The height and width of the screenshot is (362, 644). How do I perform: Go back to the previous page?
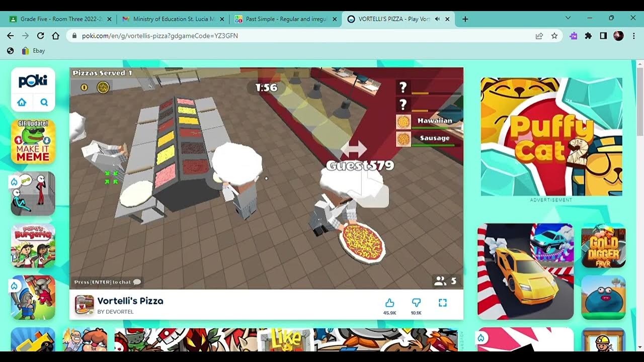click(11, 36)
